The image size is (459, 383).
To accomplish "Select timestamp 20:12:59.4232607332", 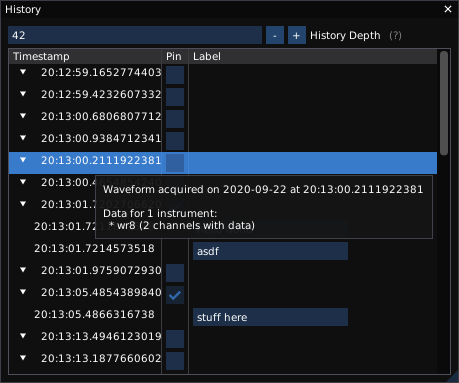I will tap(101, 94).
